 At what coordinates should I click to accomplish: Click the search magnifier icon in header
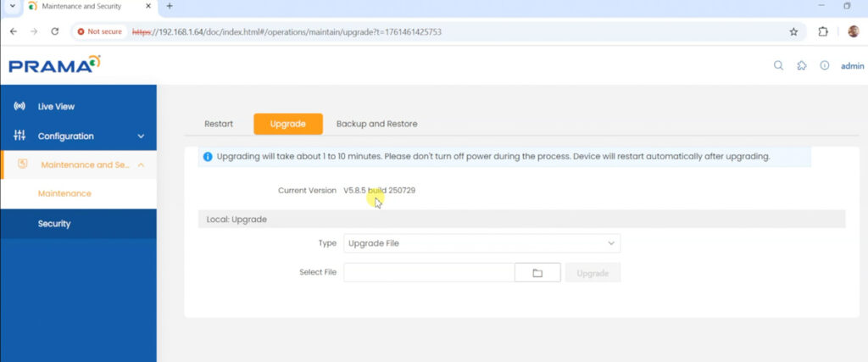(778, 66)
